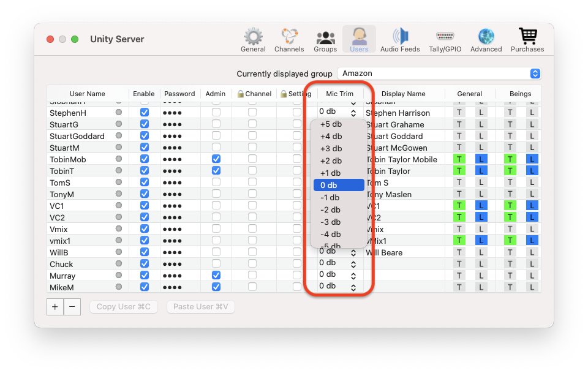The width and height of the screenshot is (588, 373).
Task: Open the Tally/GPIO tab
Action: point(445,40)
